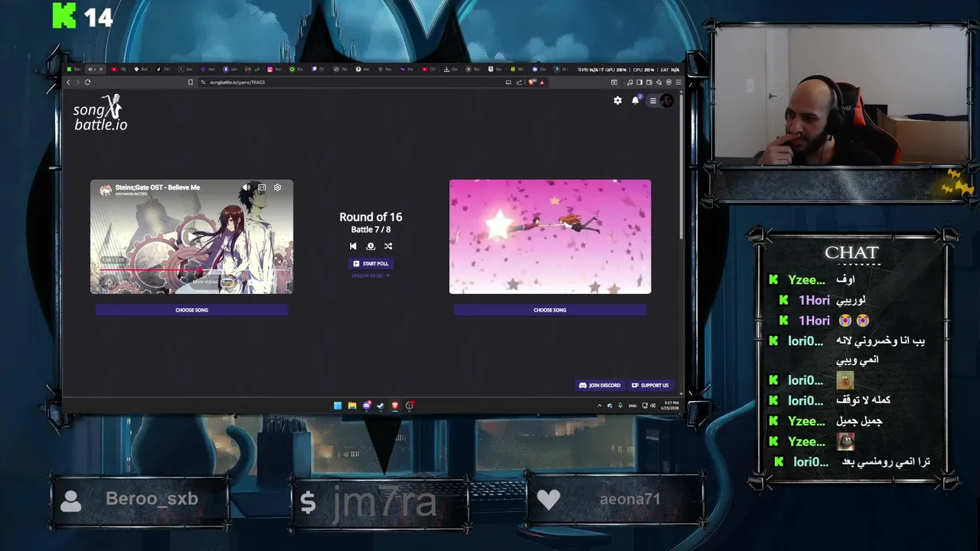This screenshot has width=980, height=551.
Task: Click the user avatar in the header
Action: point(666,100)
